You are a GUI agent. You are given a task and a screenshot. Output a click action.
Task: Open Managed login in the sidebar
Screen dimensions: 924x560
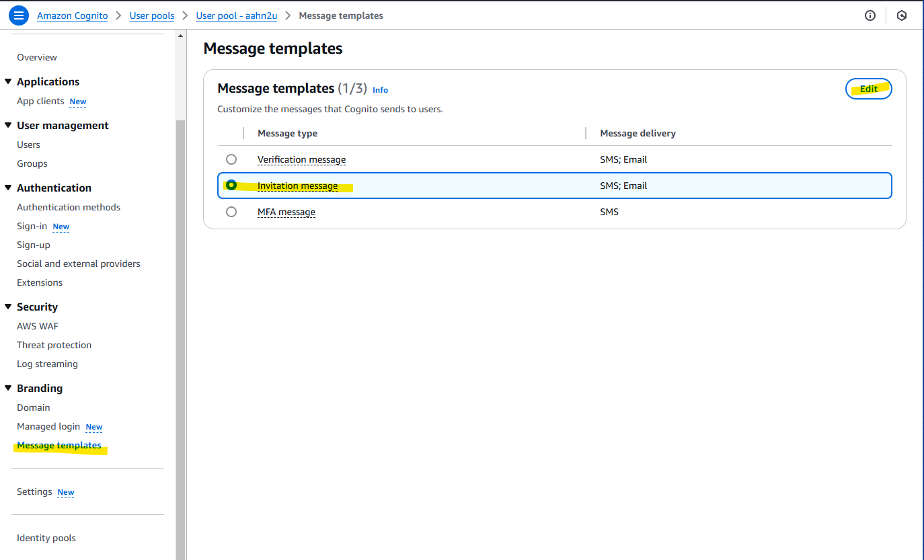[x=48, y=426]
